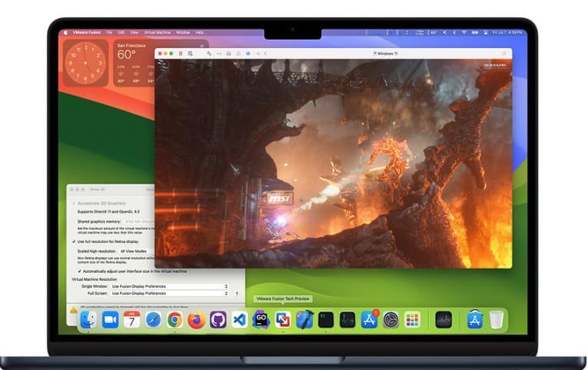The width and height of the screenshot is (588, 370).
Task: Open the Shared graphics memory dropdown
Action: click(x=139, y=222)
